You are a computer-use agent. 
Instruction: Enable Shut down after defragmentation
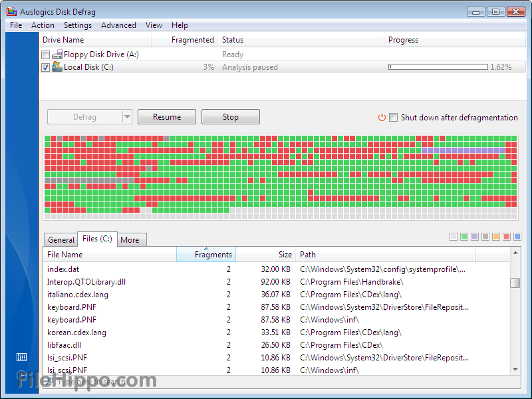click(x=392, y=117)
